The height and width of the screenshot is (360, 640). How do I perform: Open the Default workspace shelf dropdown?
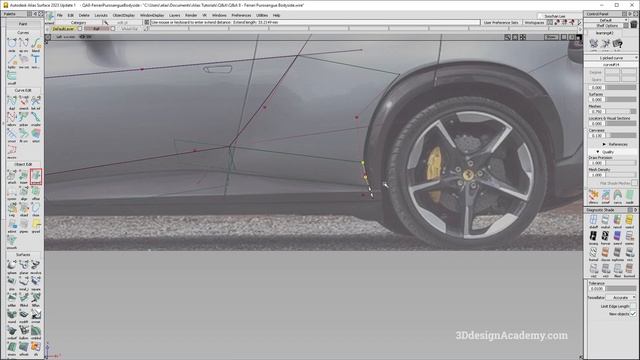point(606,20)
